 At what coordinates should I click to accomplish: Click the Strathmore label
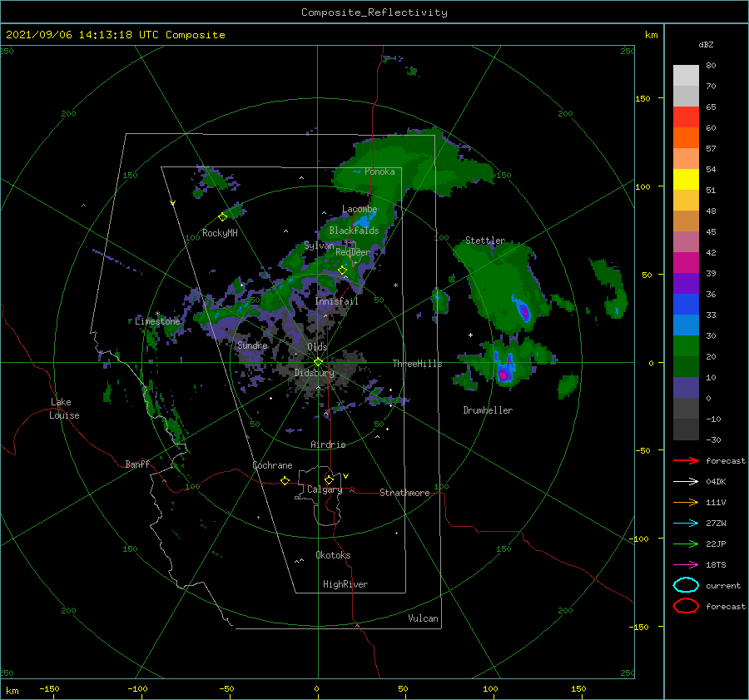404,493
